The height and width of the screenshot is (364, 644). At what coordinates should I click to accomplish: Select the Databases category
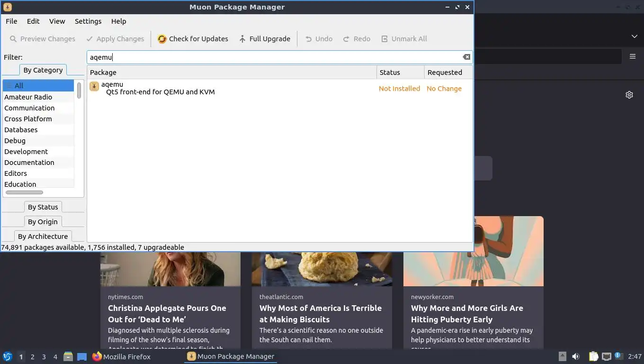(x=38, y=129)
